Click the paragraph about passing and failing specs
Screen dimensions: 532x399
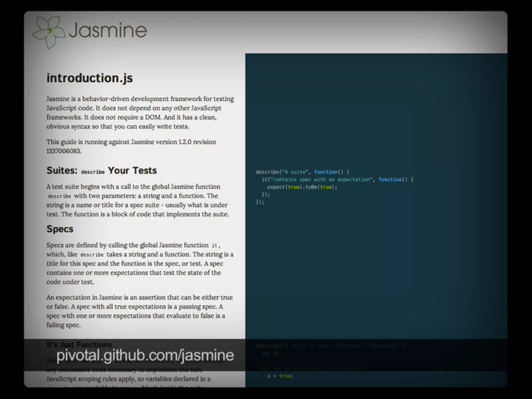[139, 311]
